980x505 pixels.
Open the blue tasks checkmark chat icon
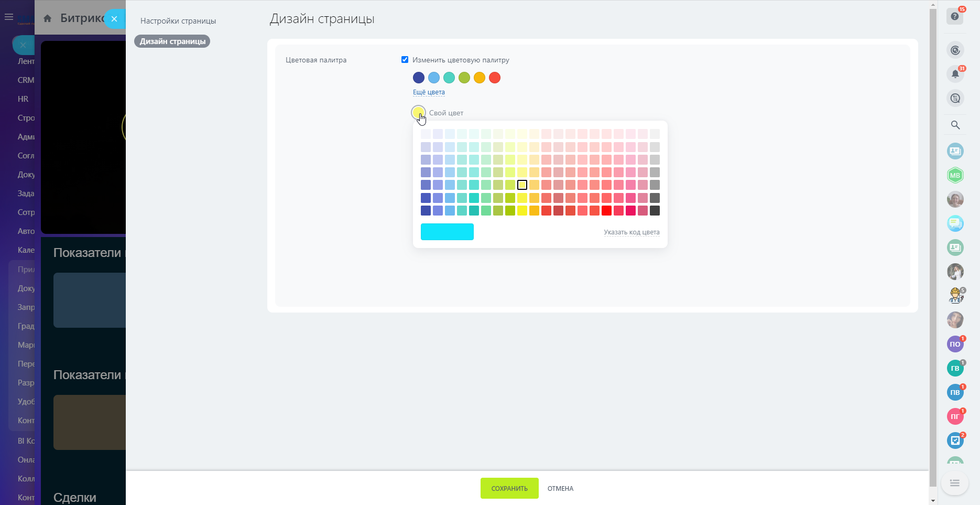point(955,440)
